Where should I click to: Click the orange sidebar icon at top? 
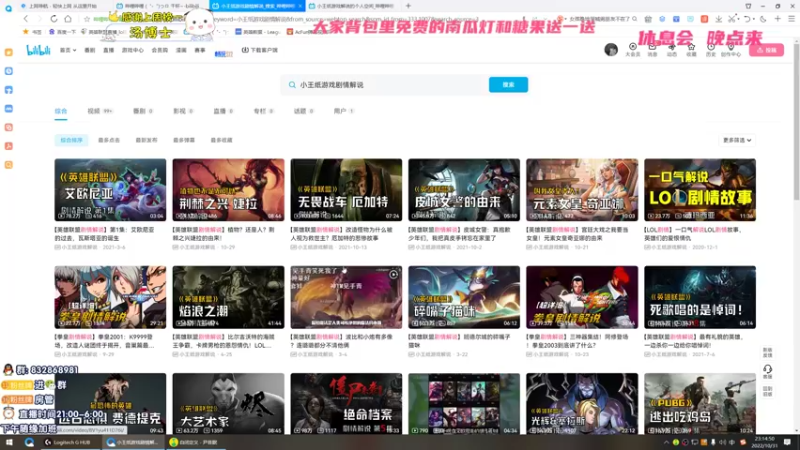[9, 53]
